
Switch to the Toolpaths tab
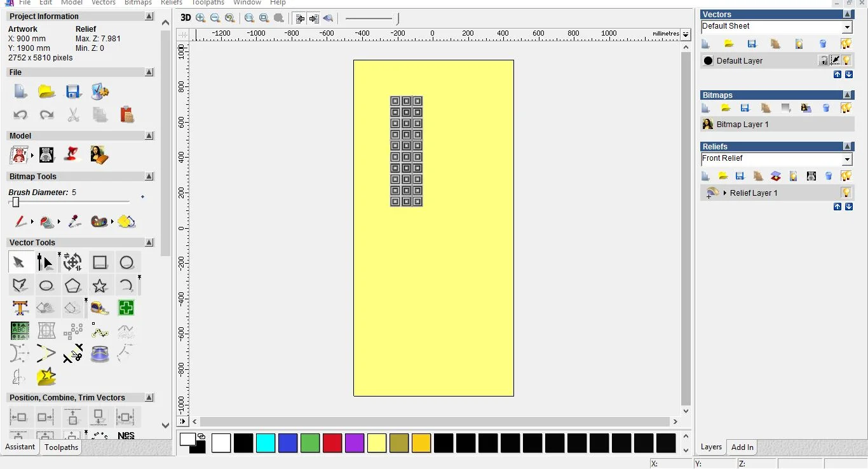[62, 447]
